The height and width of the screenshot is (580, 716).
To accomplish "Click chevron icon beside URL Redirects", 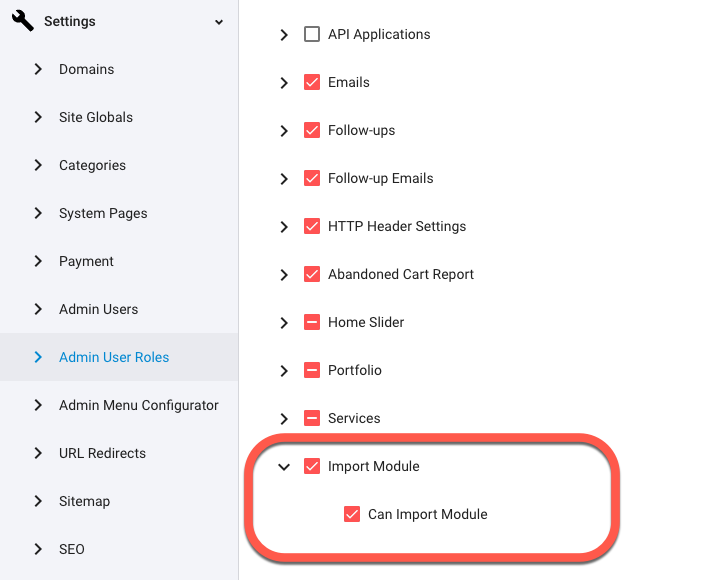I will pos(38,453).
